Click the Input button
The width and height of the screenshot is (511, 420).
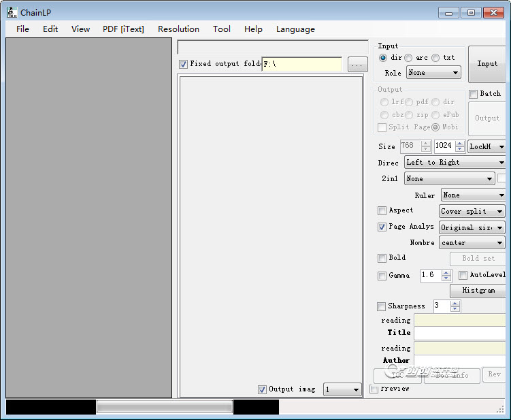(487, 64)
